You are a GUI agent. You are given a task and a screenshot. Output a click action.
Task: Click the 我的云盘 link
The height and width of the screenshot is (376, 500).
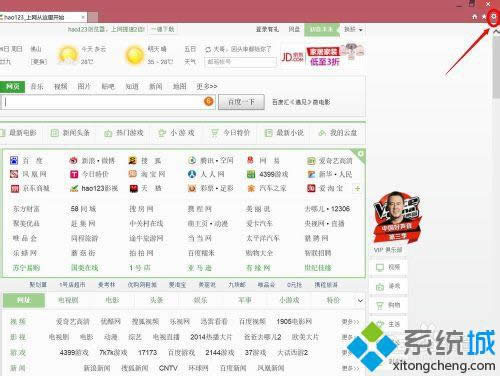[343, 133]
